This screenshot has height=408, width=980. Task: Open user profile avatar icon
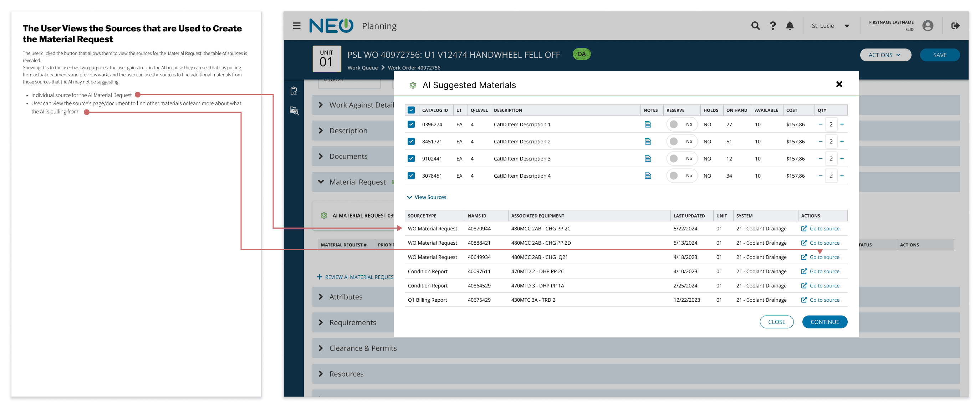click(928, 26)
